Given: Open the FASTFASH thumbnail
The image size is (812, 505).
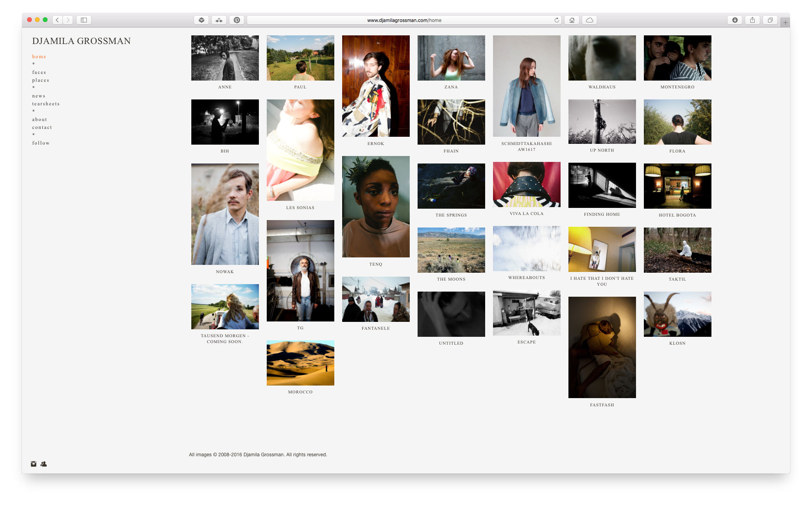Looking at the screenshot, I should pyautogui.click(x=602, y=347).
